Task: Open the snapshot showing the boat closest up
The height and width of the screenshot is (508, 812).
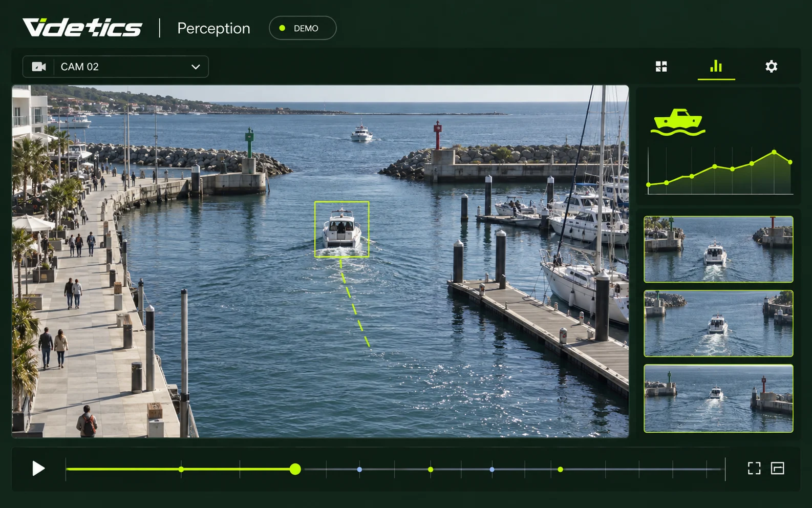Action: pos(718,249)
